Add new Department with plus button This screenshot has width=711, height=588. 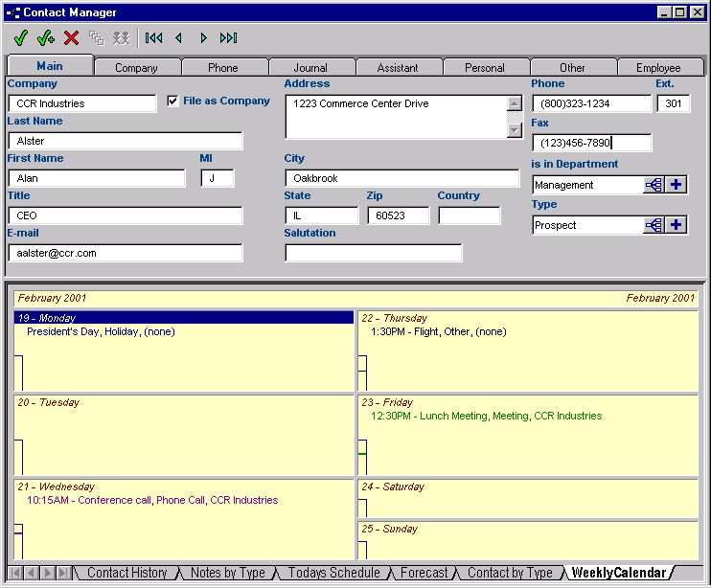point(677,185)
